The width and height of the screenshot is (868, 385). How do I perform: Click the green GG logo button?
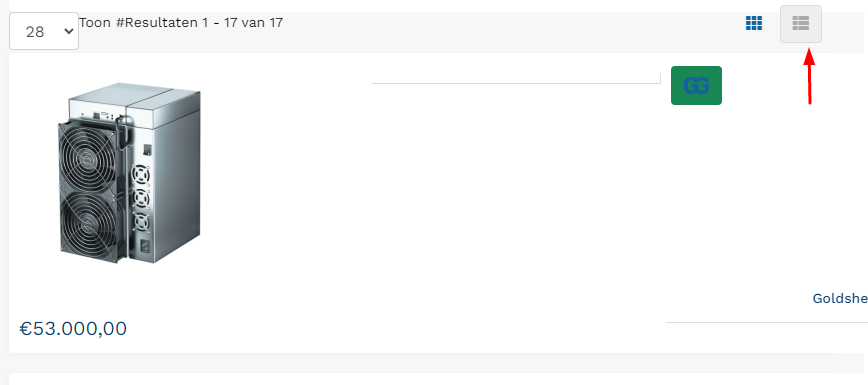coord(696,85)
